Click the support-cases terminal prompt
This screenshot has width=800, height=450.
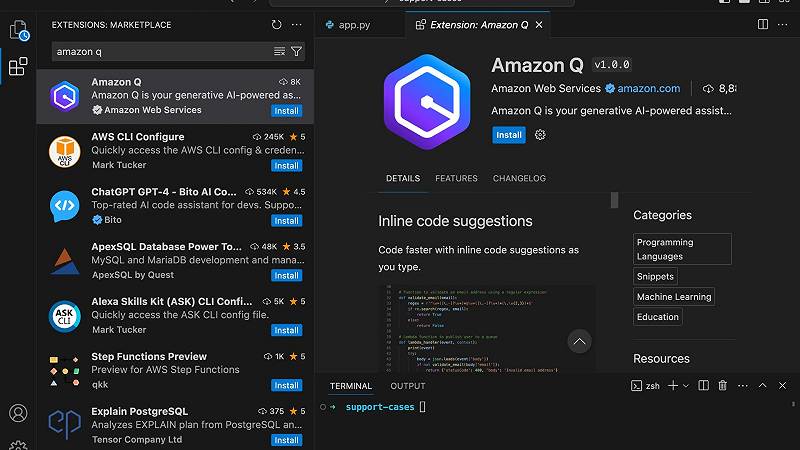(380, 407)
